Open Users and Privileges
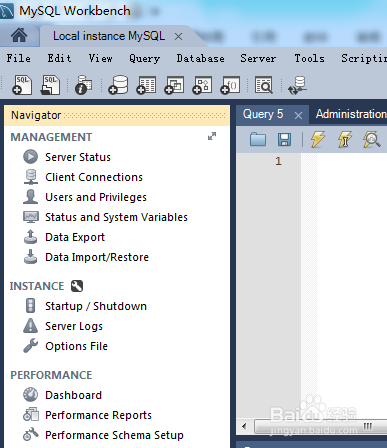The height and width of the screenshot is (448, 387). pyautogui.click(x=96, y=197)
